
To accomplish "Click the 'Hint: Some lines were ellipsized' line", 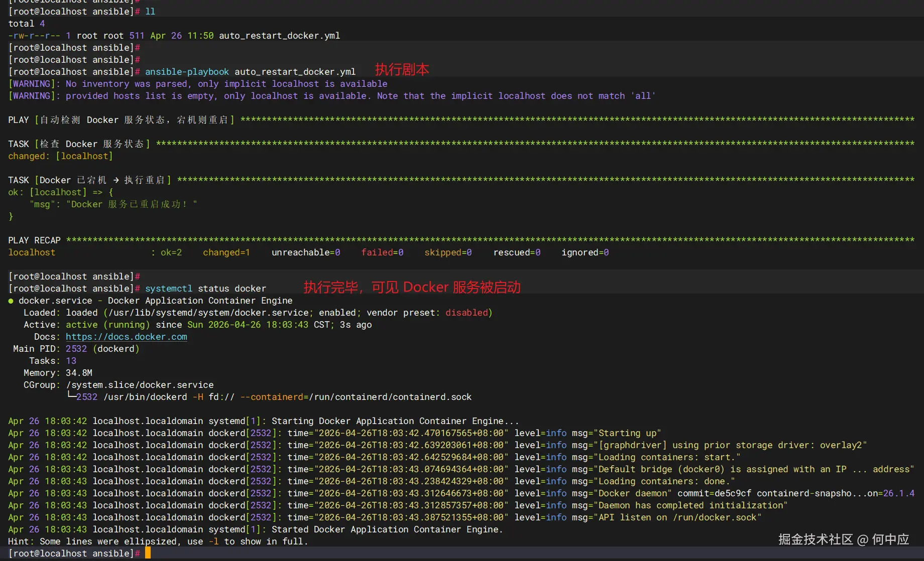I will [x=158, y=541].
